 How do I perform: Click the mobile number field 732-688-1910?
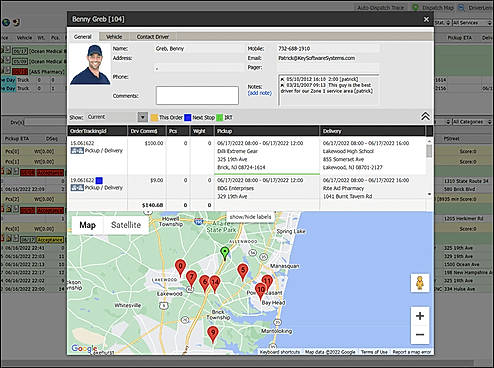328,49
